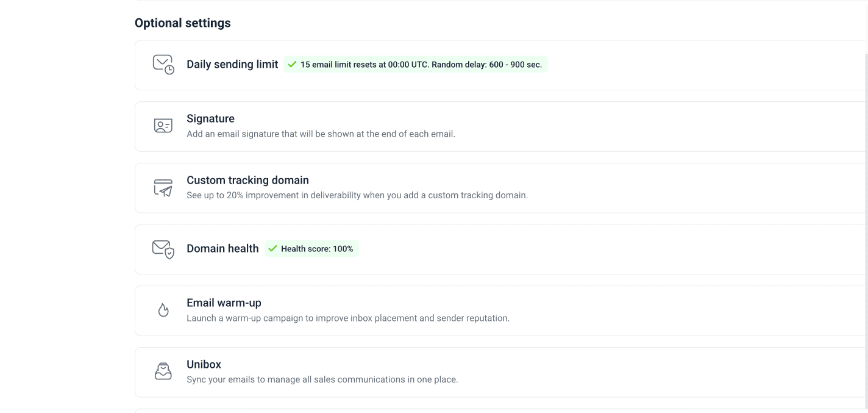
Task: Click the Unibox inbox icon
Action: click(163, 372)
